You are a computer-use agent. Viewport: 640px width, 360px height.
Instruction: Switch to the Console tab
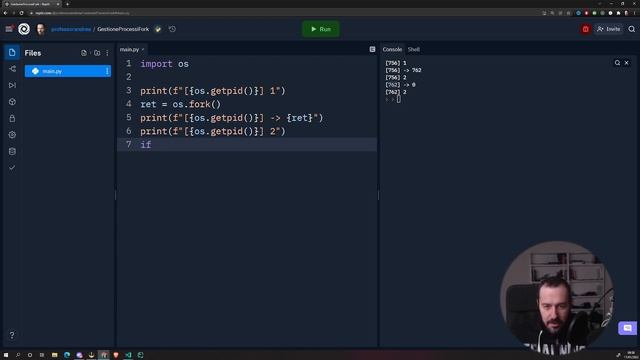[x=392, y=49]
